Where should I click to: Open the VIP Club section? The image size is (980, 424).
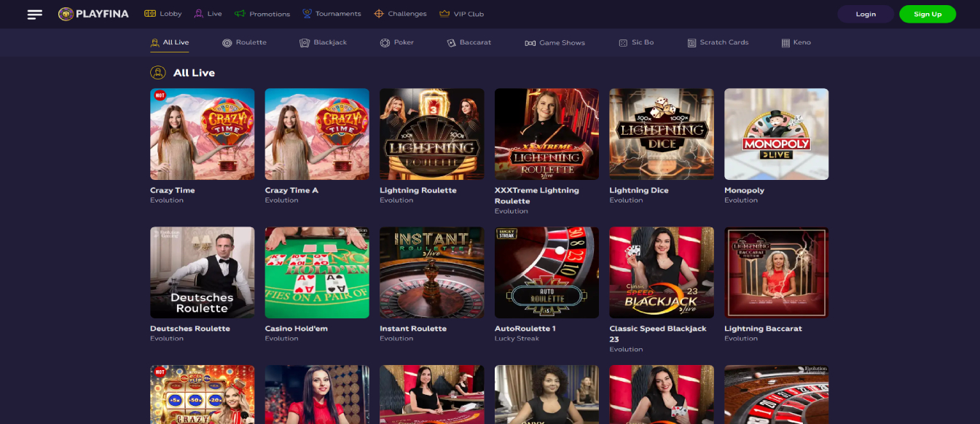[461, 14]
